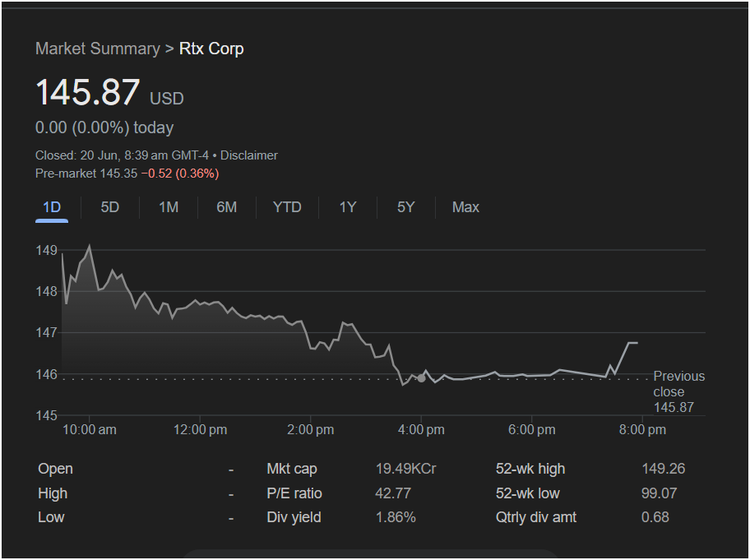
Task: Switch to the YTD tab
Action: coord(287,207)
